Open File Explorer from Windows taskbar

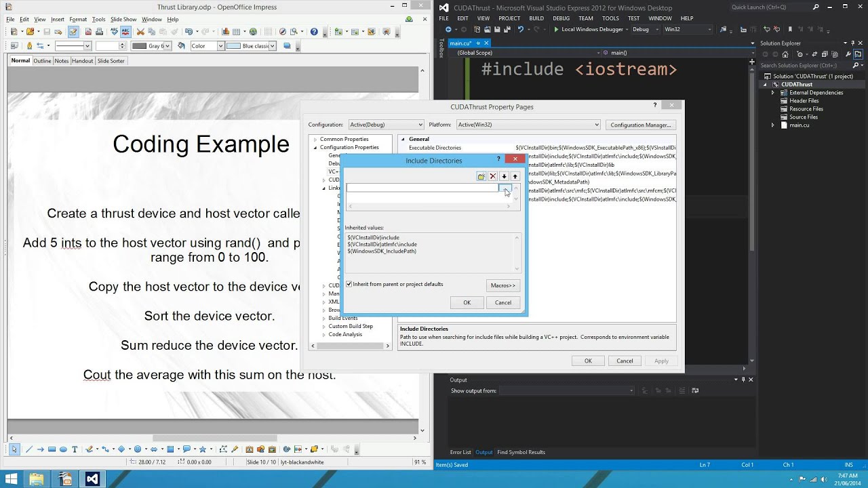[x=37, y=479]
